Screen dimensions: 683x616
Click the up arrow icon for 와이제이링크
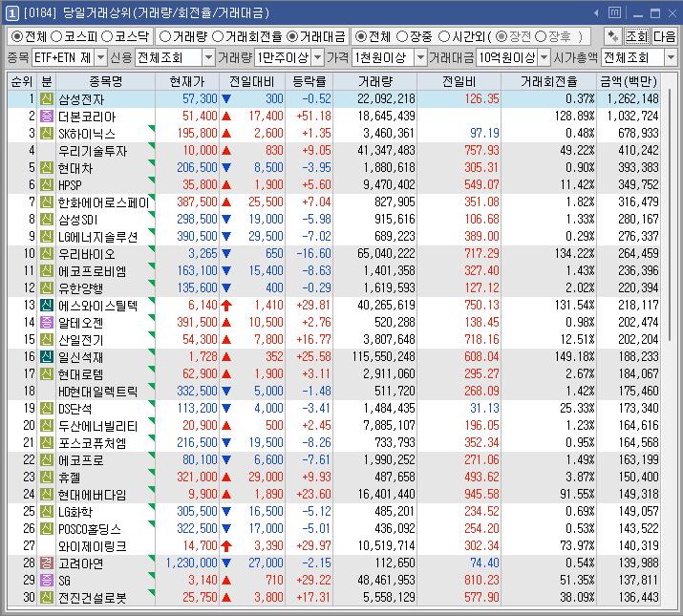tap(226, 546)
